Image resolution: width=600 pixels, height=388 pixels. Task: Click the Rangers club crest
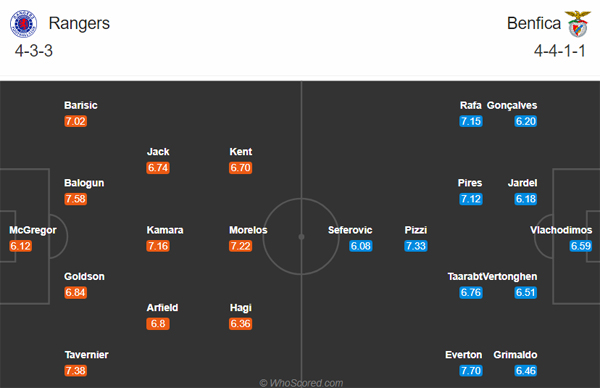click(23, 24)
